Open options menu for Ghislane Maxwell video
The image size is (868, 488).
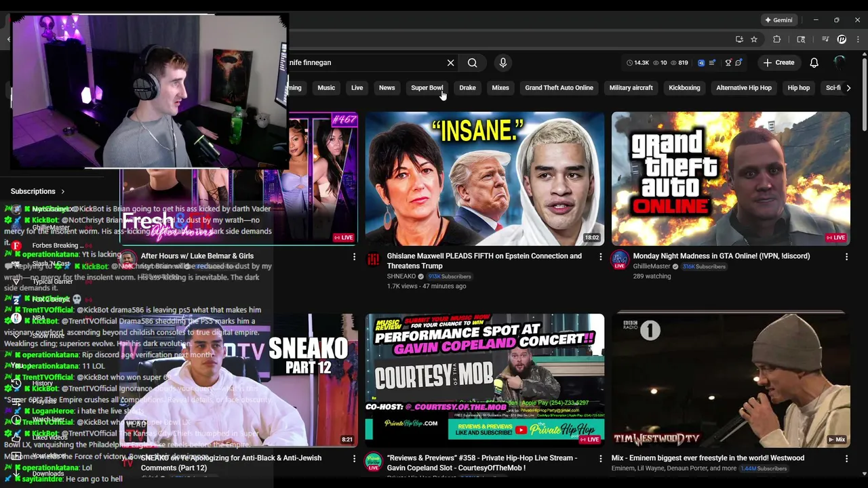pos(599,257)
